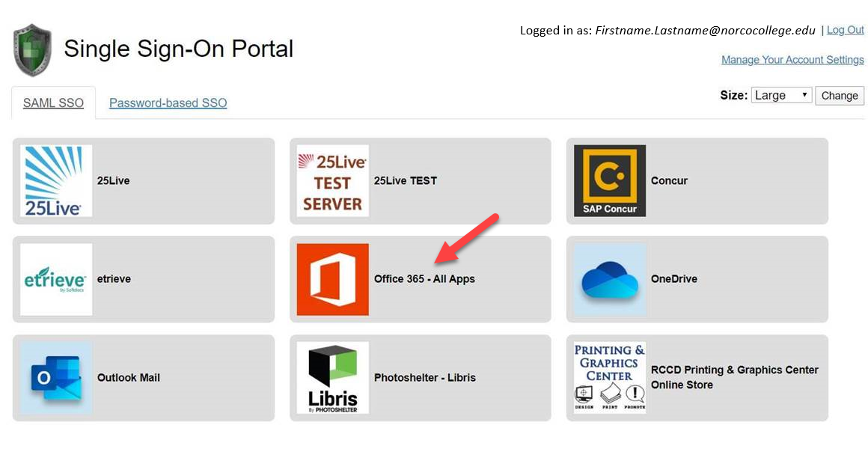The image size is (868, 449).
Task: Open Manage Your Account Settings link
Action: click(x=792, y=60)
